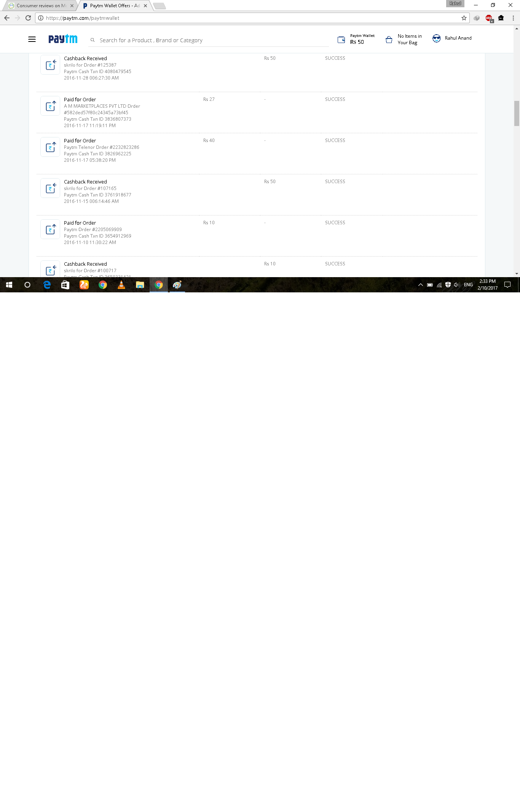
Task: Click the Adblock extension icon
Action: [489, 18]
